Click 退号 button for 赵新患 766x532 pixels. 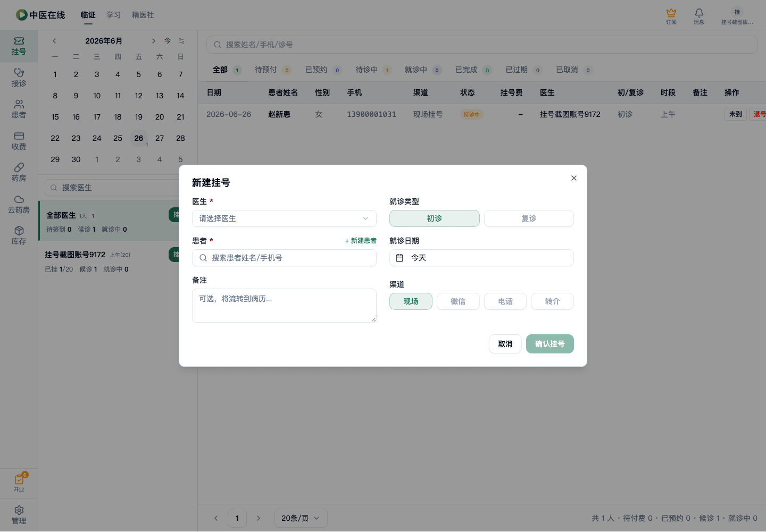(757, 114)
